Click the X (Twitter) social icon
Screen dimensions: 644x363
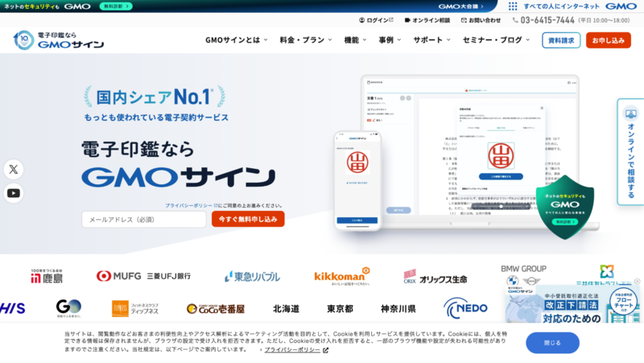tap(14, 169)
